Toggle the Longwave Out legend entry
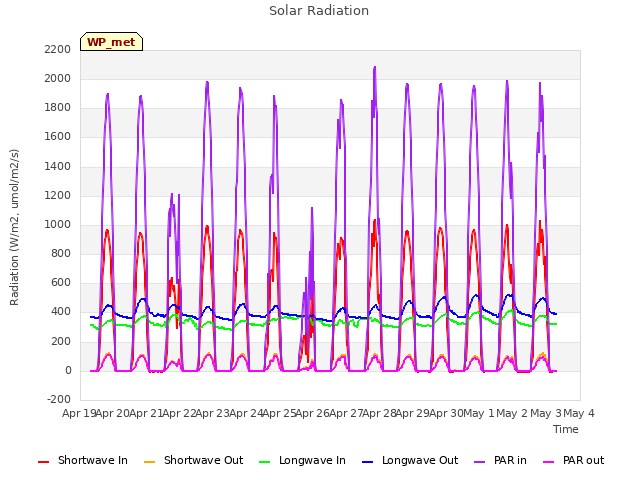This screenshot has height=480, width=640. [410, 460]
